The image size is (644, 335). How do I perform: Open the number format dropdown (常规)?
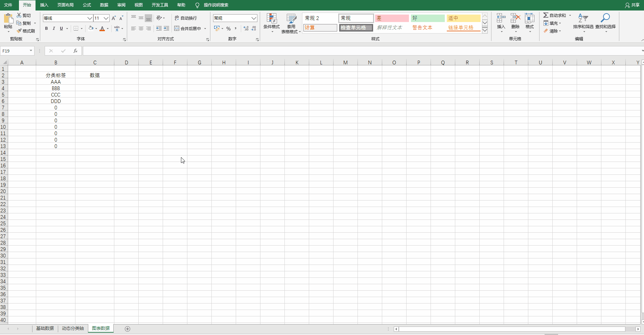pos(254,18)
